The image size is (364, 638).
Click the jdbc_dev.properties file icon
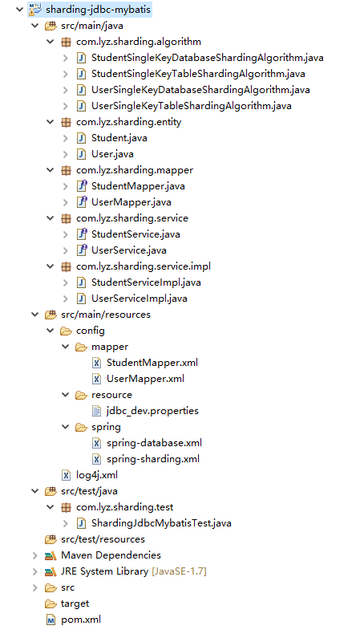pos(97,411)
